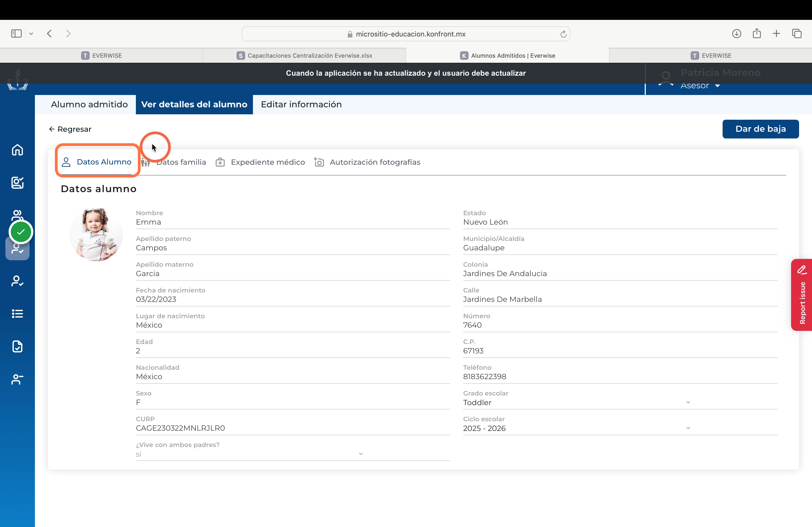
Task: Open Editar información tab
Action: (301, 104)
